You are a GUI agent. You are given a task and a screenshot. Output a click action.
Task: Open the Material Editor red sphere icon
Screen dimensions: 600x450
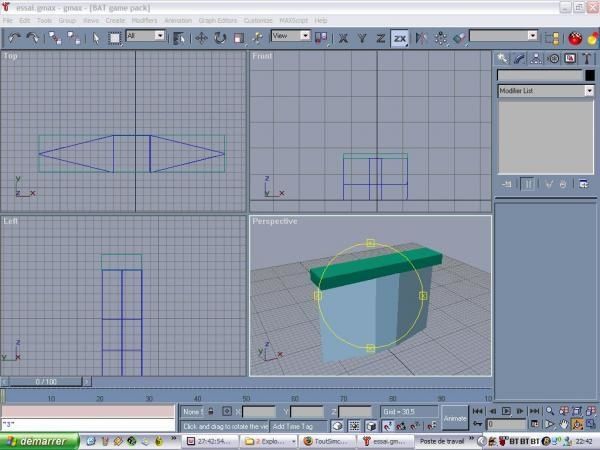575,38
